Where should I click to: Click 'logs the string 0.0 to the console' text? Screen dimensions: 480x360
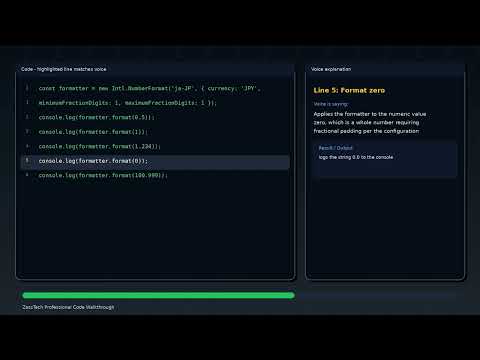356,157
